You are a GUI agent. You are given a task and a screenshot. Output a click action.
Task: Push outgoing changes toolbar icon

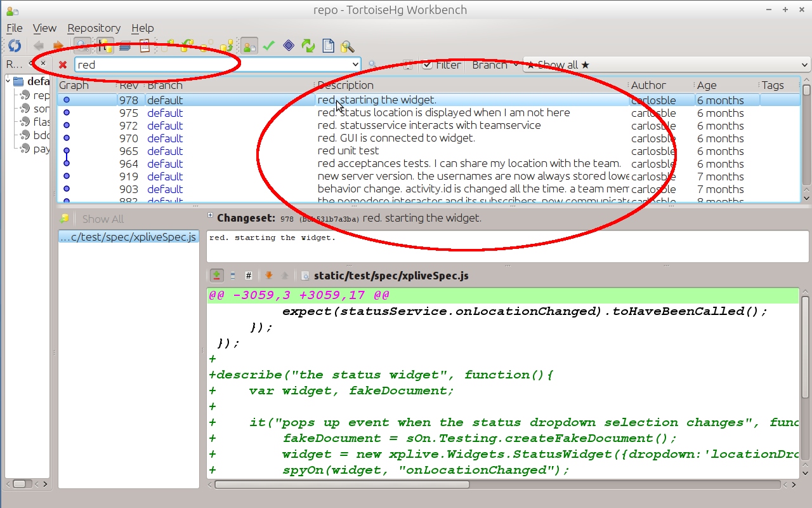pyautogui.click(x=226, y=46)
